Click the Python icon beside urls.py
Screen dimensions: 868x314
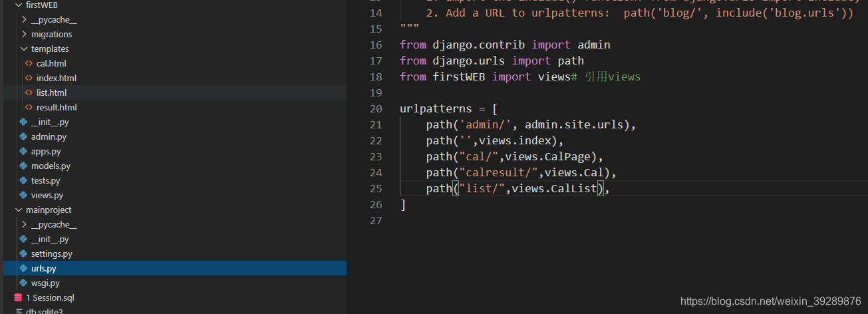[23, 268]
